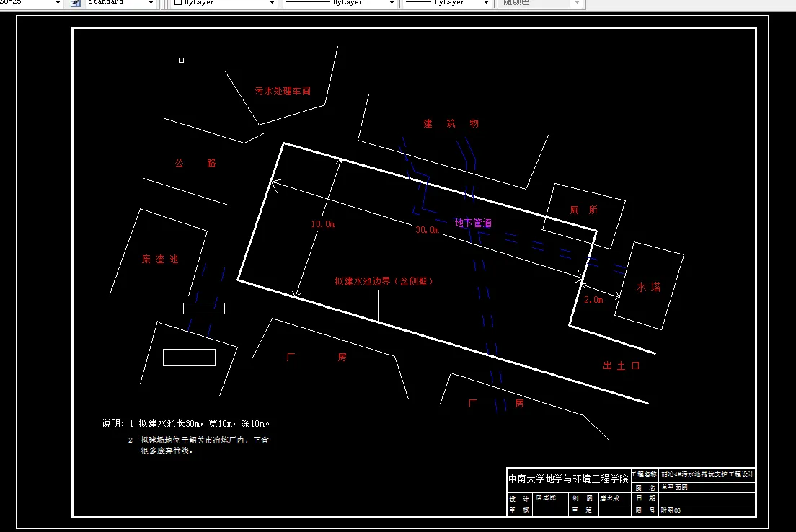Click the 审核 title block cell

pyautogui.click(x=519, y=510)
